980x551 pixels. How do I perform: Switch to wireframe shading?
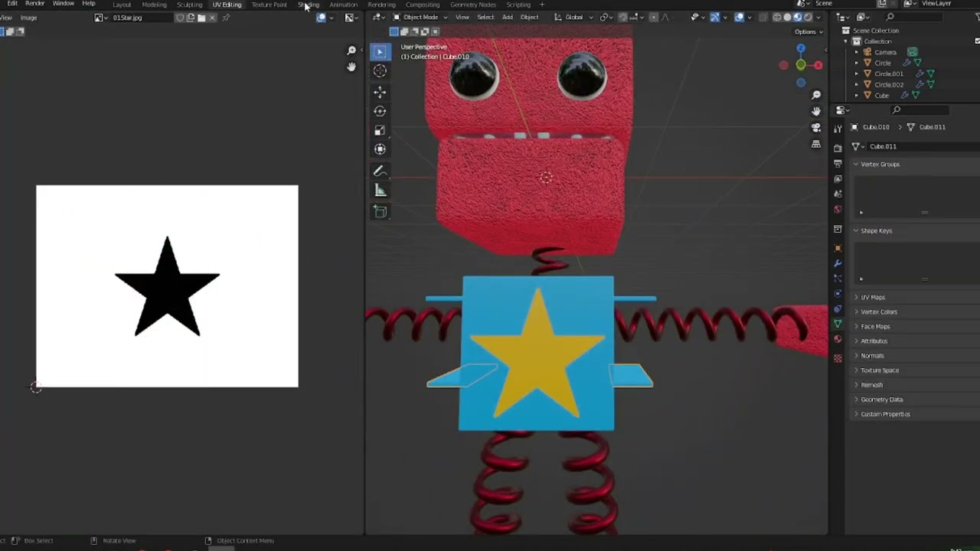click(x=777, y=17)
